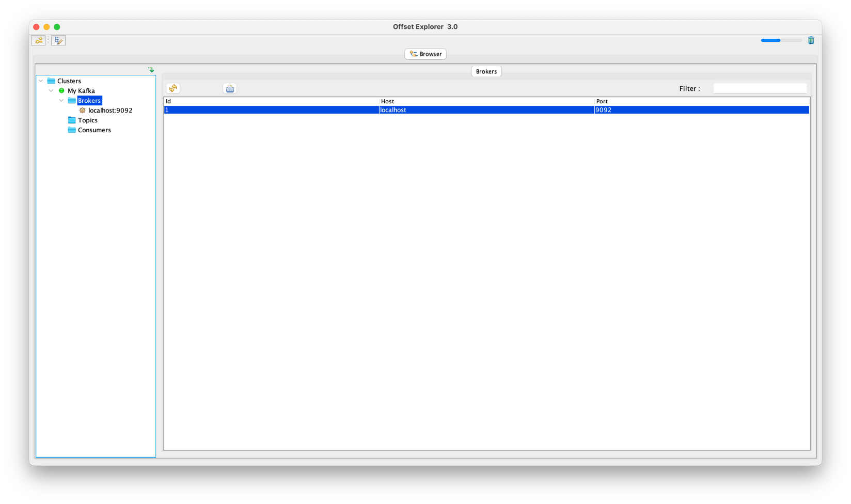Collapse the Brokers folder chevron
The image size is (851, 504).
pos(61,101)
